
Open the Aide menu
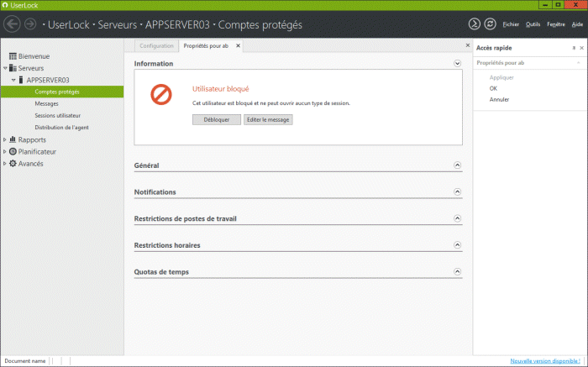click(577, 24)
